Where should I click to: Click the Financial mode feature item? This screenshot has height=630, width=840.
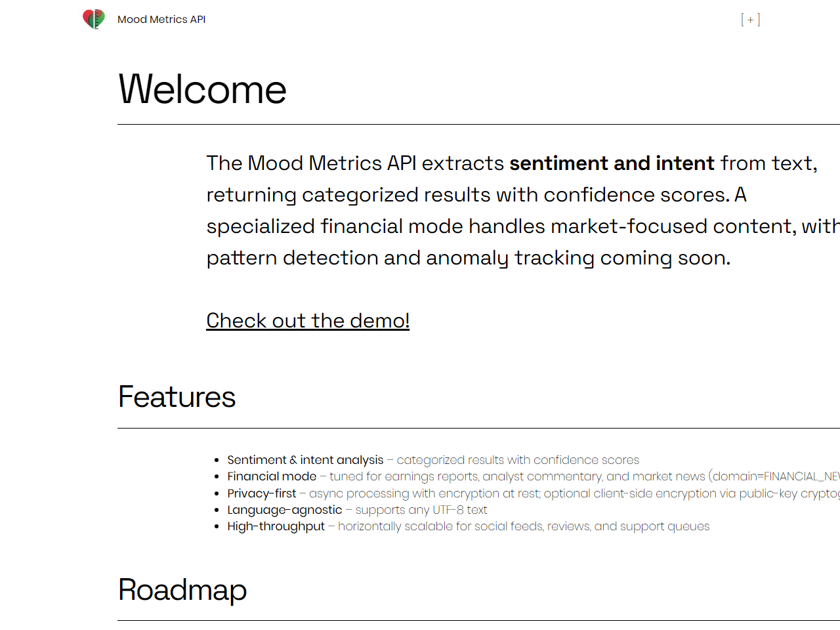[272, 476]
